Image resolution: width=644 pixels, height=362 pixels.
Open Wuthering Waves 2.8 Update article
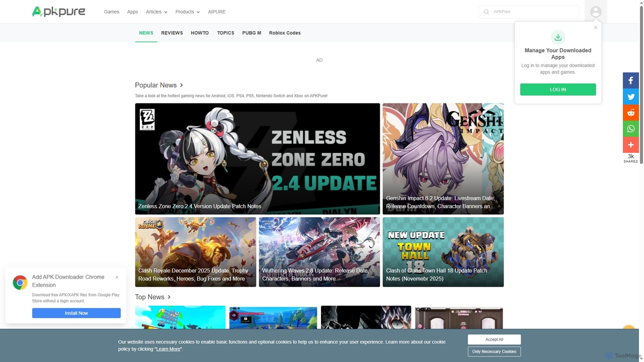319,252
